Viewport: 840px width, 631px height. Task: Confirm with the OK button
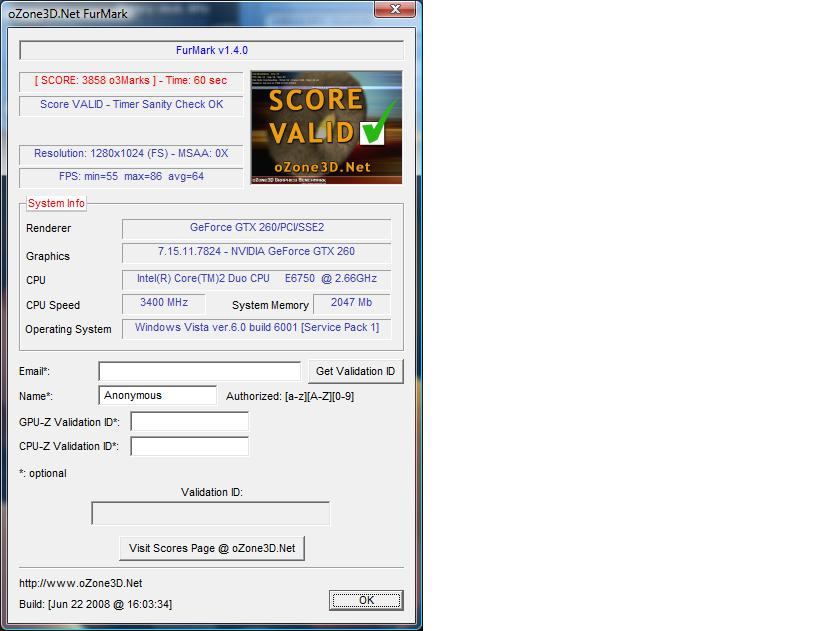[366, 600]
